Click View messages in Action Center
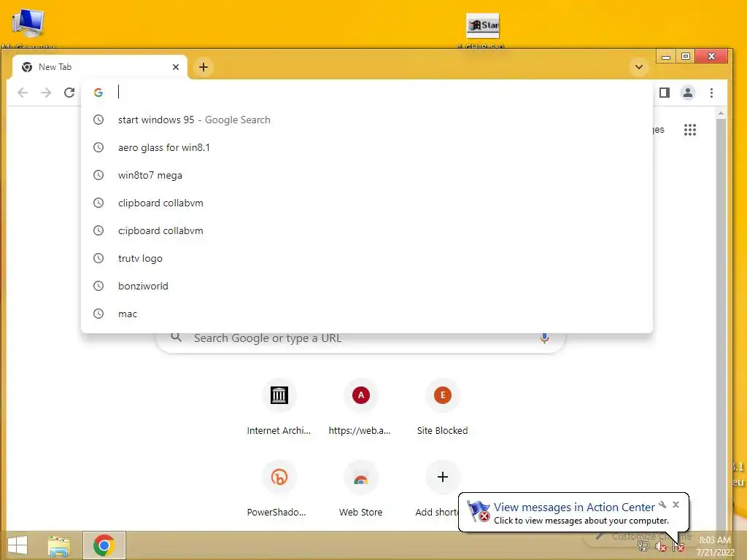The image size is (747, 560). (x=574, y=507)
